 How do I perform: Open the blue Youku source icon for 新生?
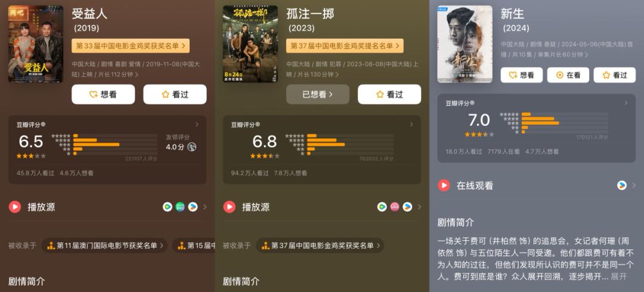[x=622, y=186]
